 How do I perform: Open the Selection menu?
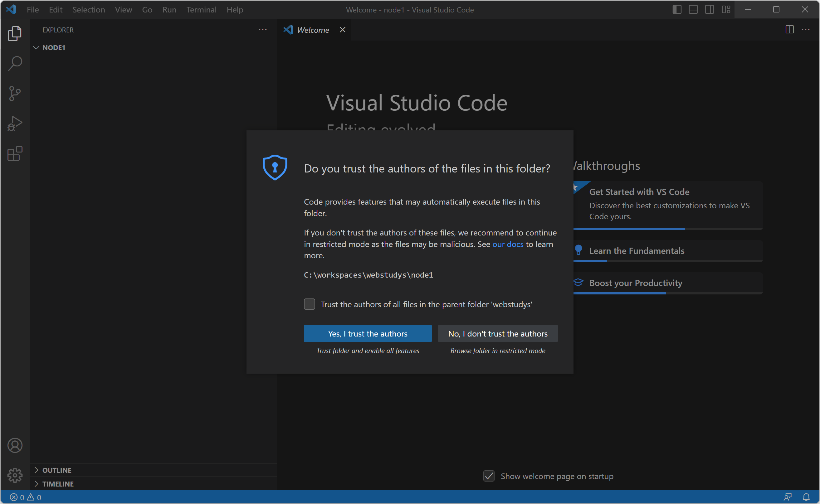(x=88, y=10)
